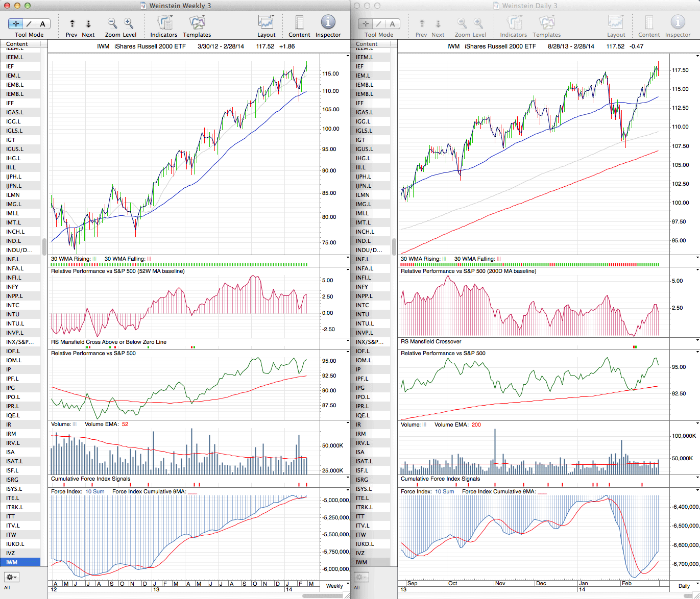Screen dimensions: 700x599
Task: Select the line drawing tool in Weekly toolbar
Action: pyautogui.click(x=29, y=23)
